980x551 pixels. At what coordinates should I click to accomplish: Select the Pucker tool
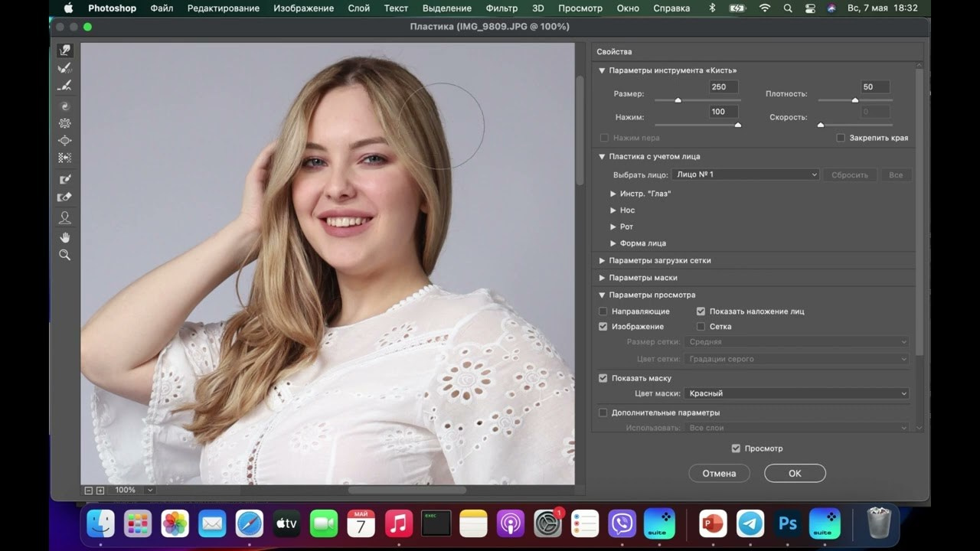pyautogui.click(x=65, y=123)
